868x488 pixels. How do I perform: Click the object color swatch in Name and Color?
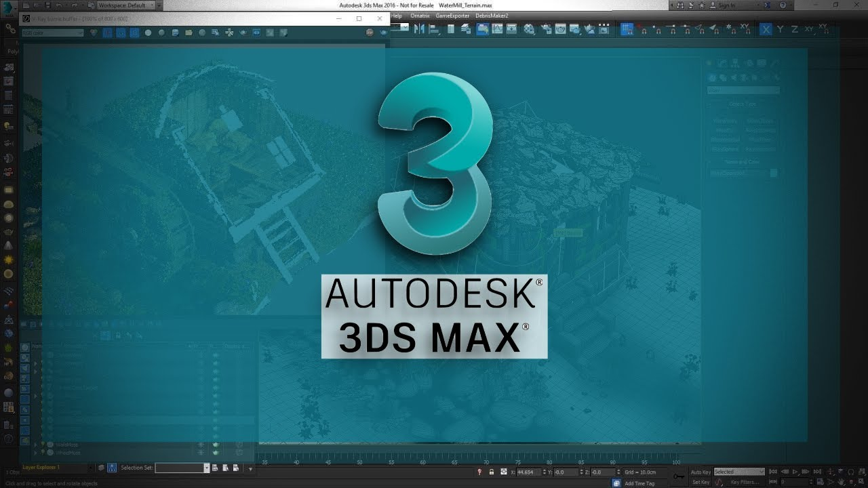click(775, 172)
